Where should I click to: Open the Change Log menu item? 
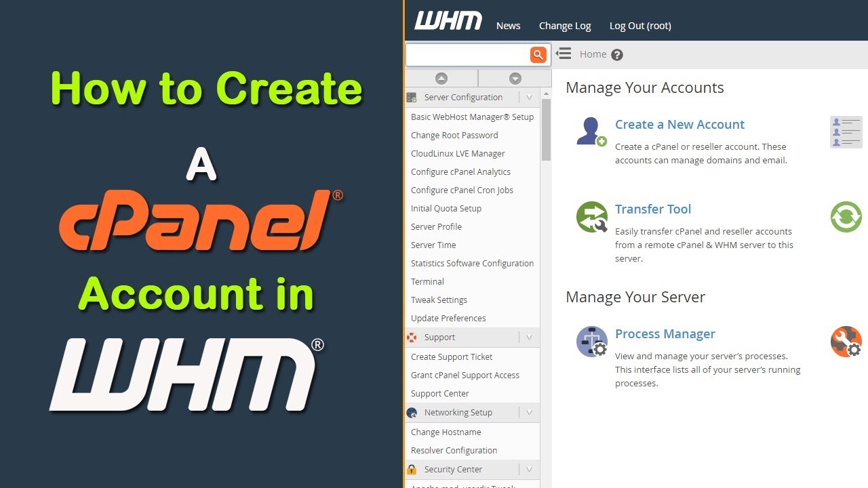coord(565,26)
